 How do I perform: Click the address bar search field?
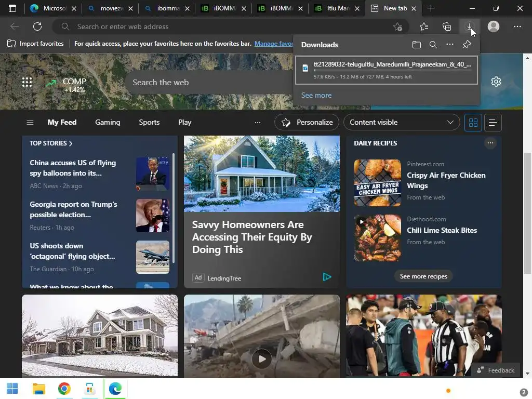tap(231, 26)
